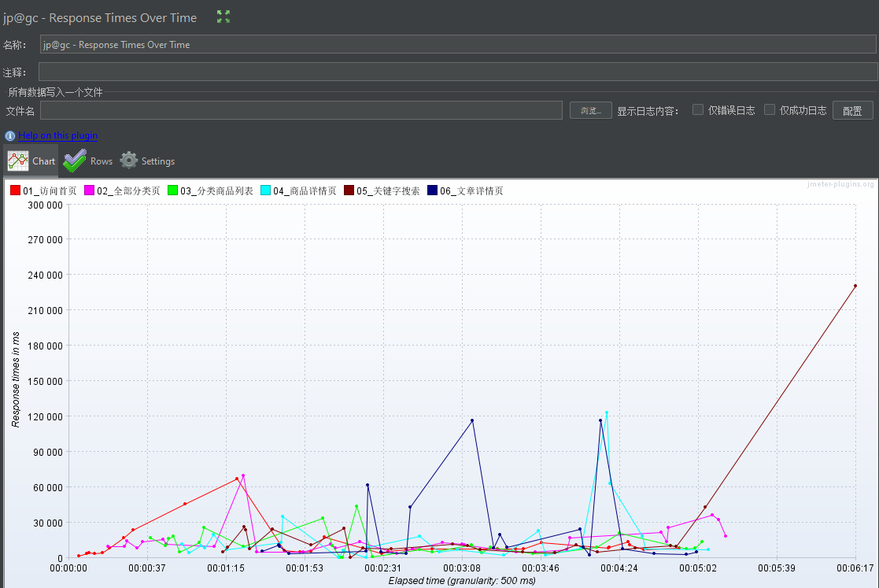
Task: Click the cyan 04_商品详情页 legend swatch
Action: [266, 190]
